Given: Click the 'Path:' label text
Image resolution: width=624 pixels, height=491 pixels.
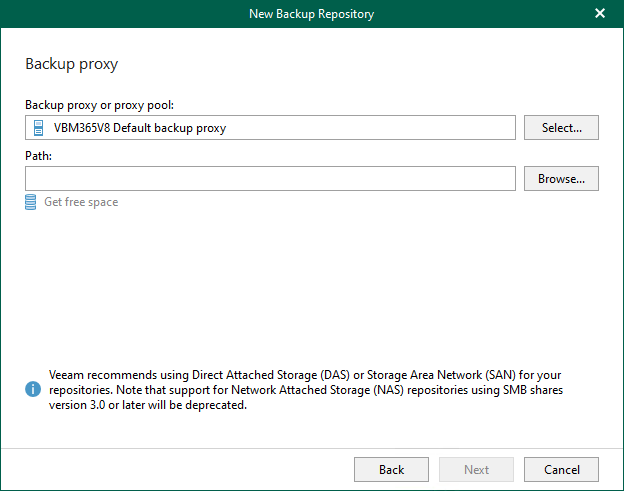Looking at the screenshot, I should coord(38,156).
